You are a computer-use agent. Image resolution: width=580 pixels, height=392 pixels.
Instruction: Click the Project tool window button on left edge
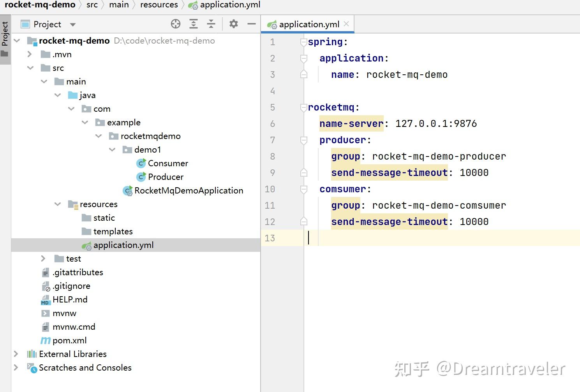[x=5, y=35]
